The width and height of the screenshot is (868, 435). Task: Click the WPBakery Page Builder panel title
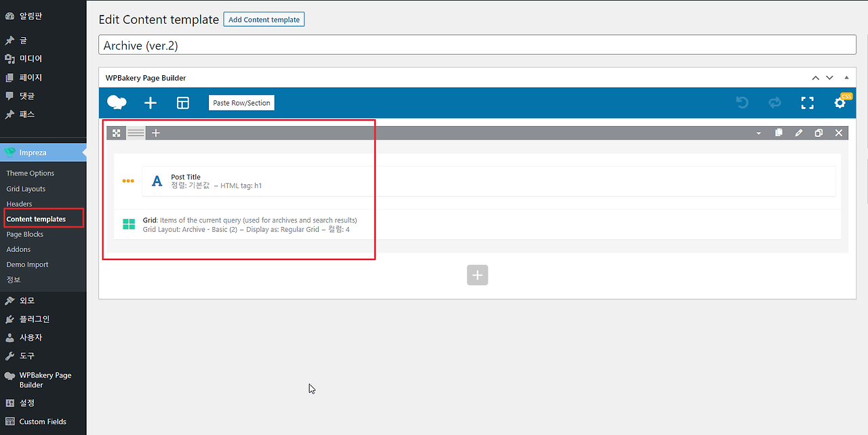(x=146, y=78)
